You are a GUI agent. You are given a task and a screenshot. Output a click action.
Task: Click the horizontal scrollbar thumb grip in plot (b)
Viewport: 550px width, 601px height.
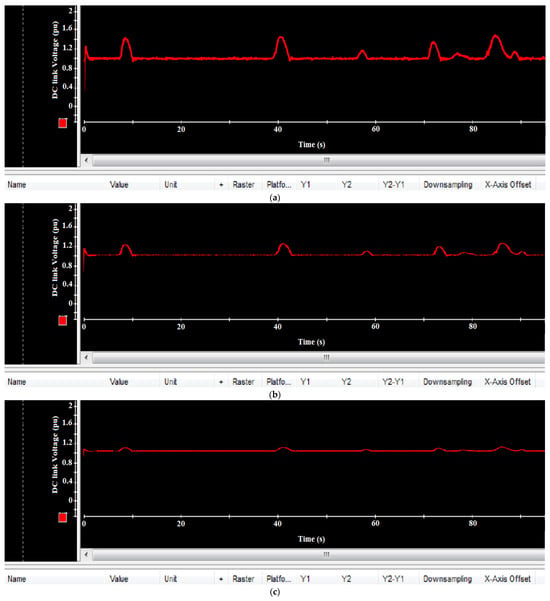point(326,357)
